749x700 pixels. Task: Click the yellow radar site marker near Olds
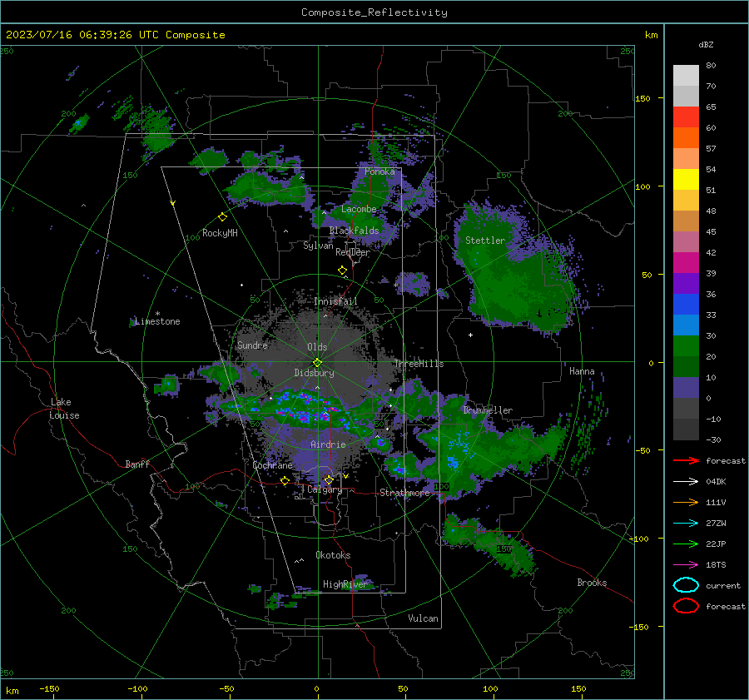point(317,363)
